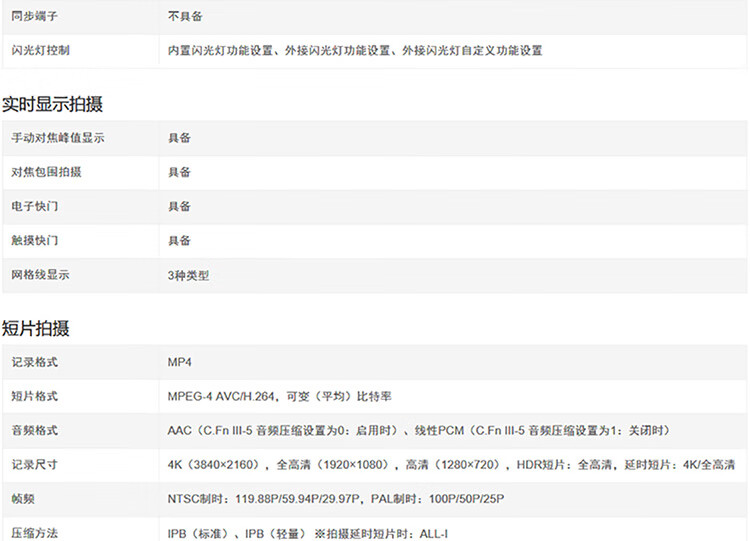
Task: Select the 记录格式 row label
Action: coord(35,362)
